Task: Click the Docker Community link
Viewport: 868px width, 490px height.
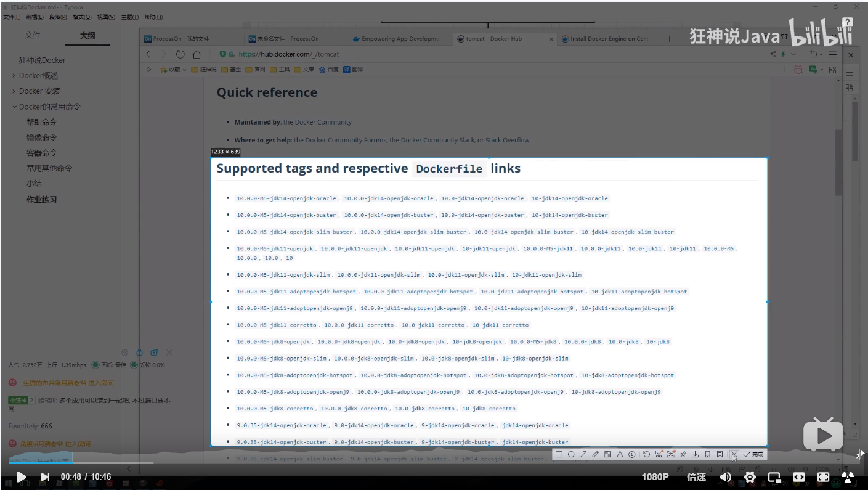Action: (x=317, y=122)
